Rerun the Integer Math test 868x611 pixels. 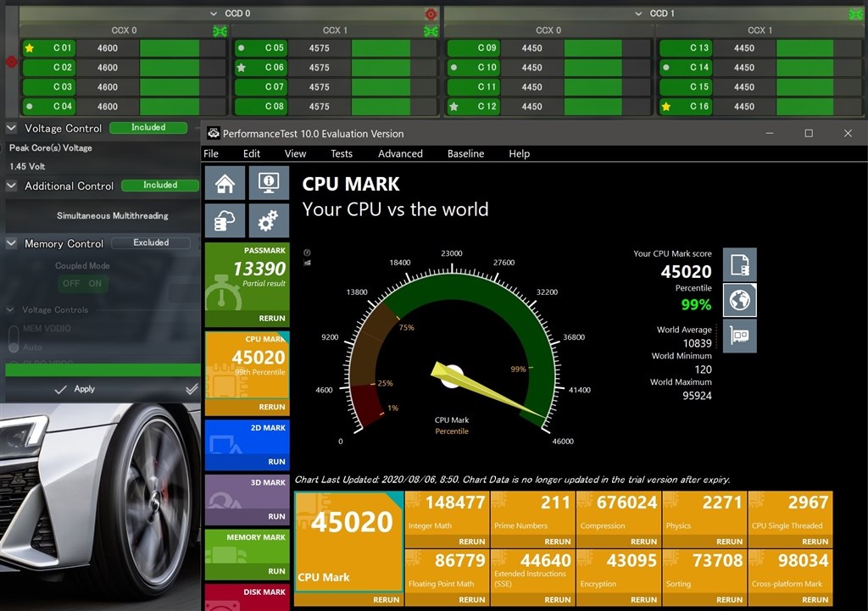click(471, 542)
